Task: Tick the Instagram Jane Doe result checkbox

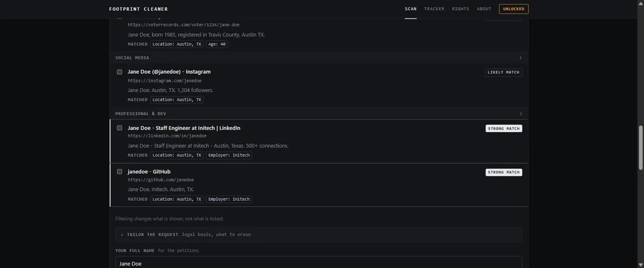Action: pyautogui.click(x=120, y=72)
